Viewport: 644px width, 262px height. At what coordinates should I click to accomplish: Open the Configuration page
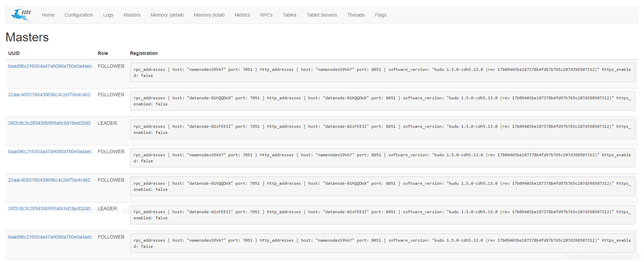point(78,15)
